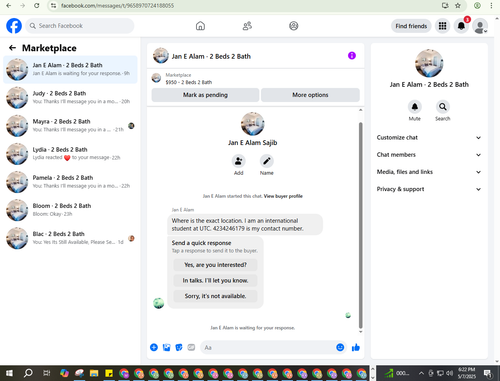
Task: Bookmark this page with the star icon
Action: pos(458,5)
